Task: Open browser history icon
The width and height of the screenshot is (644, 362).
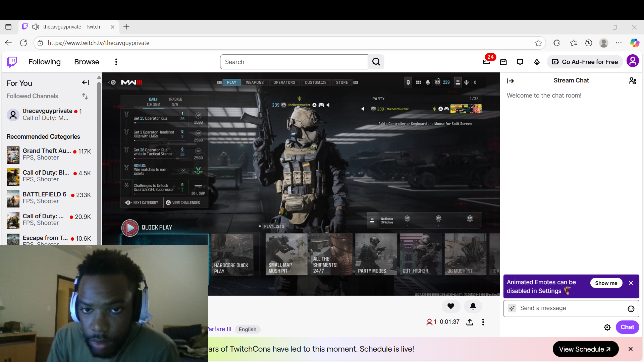Action: pos(588,43)
